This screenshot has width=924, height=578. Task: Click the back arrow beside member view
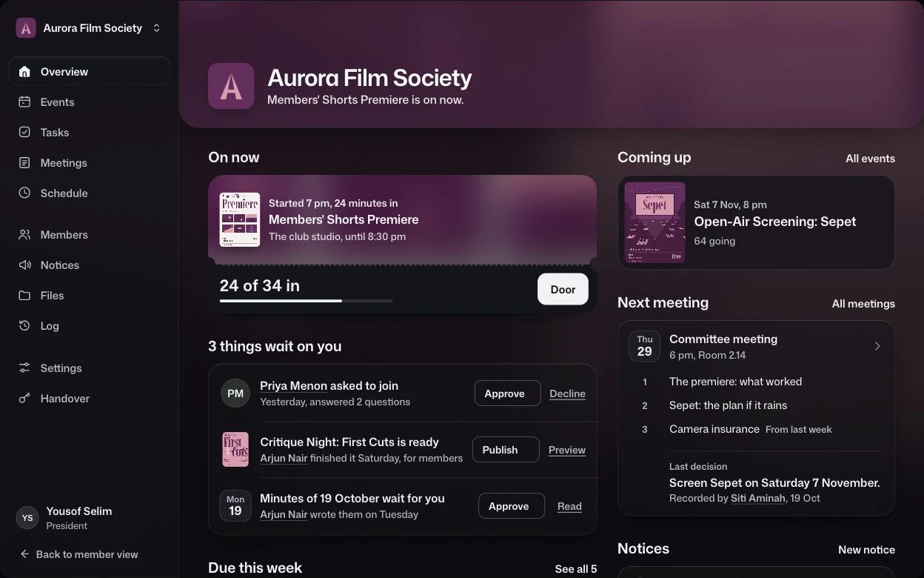[x=25, y=554]
